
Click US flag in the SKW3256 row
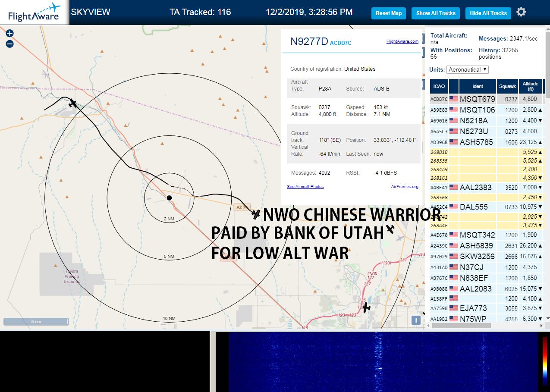(x=454, y=257)
